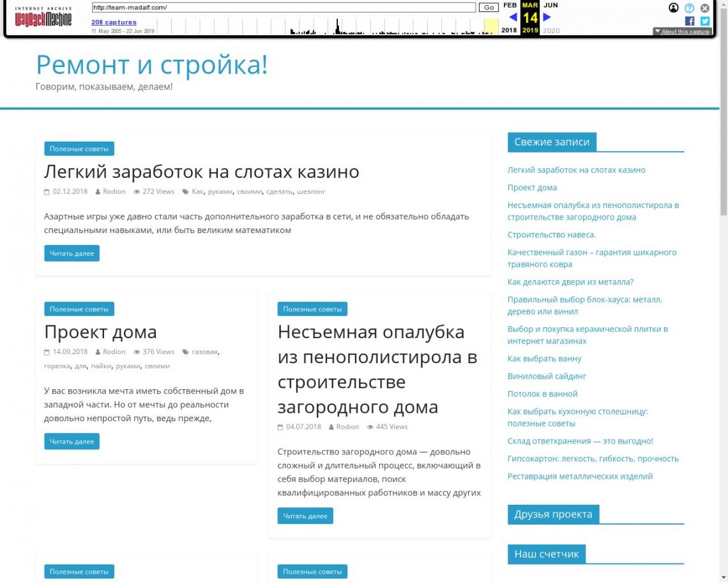Open sidebar link Несъемная опалубка из пенополистирола
This screenshot has height=582, width=728.
593,211
